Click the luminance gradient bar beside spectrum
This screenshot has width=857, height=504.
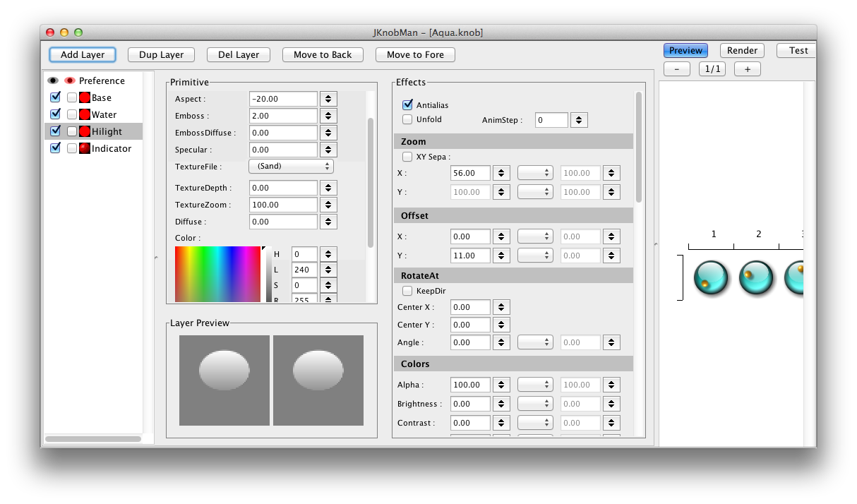[268, 274]
